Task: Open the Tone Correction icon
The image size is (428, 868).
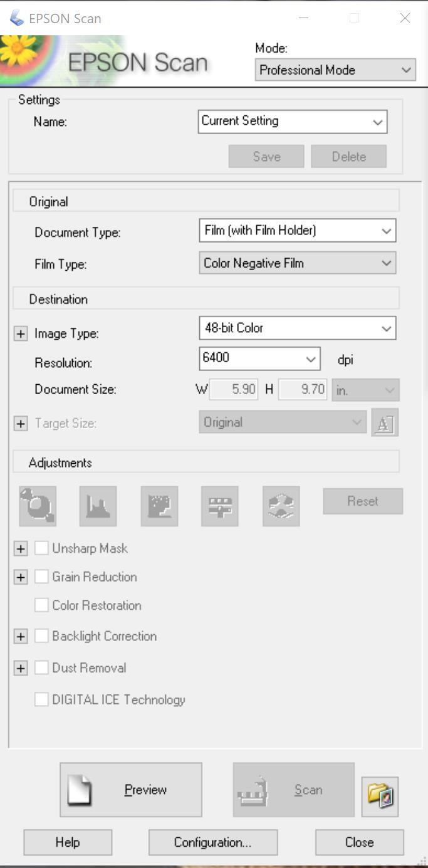Action: click(x=159, y=506)
